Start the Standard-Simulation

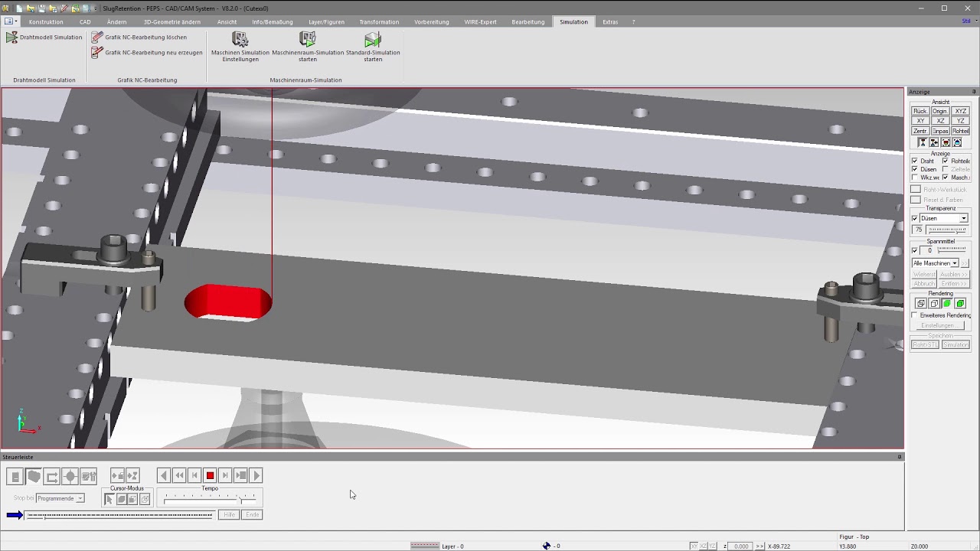coord(373,47)
